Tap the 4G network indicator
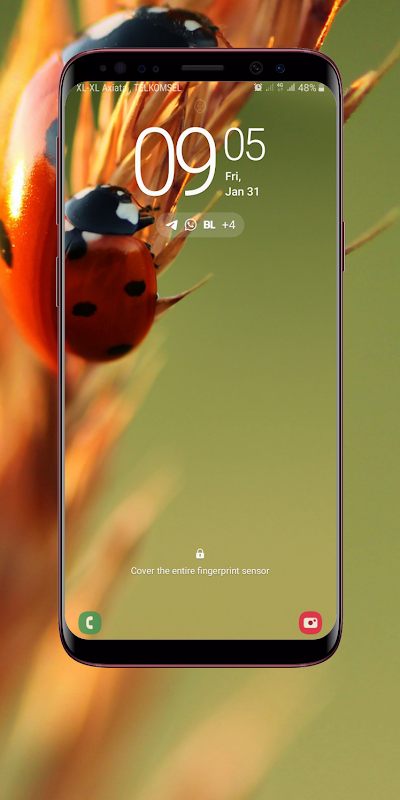 click(x=280, y=88)
